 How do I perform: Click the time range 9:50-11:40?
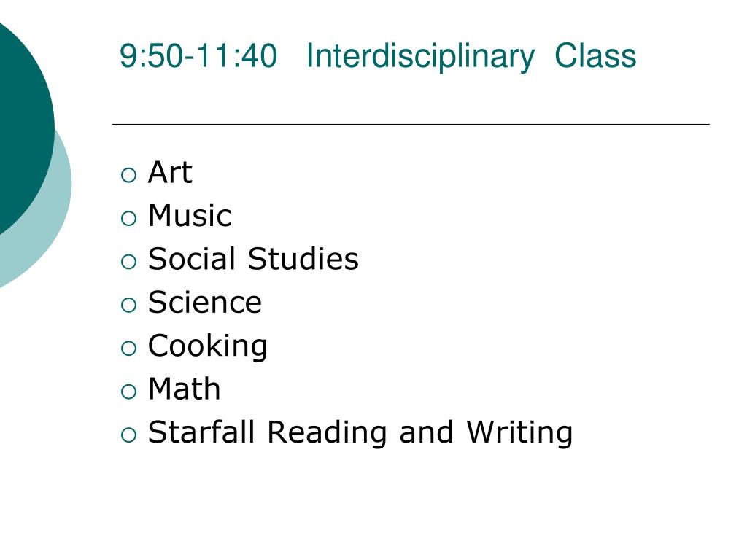(198, 56)
